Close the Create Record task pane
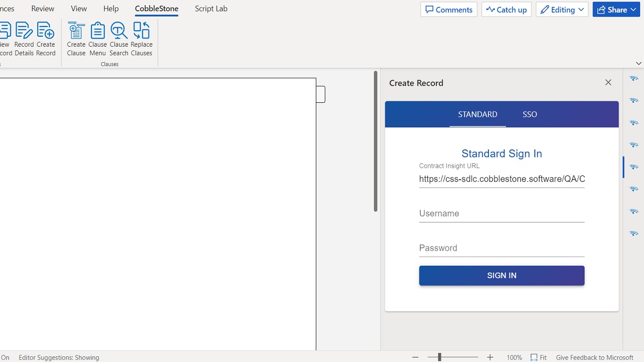Screen dimensions: 644x362 click(x=608, y=82)
